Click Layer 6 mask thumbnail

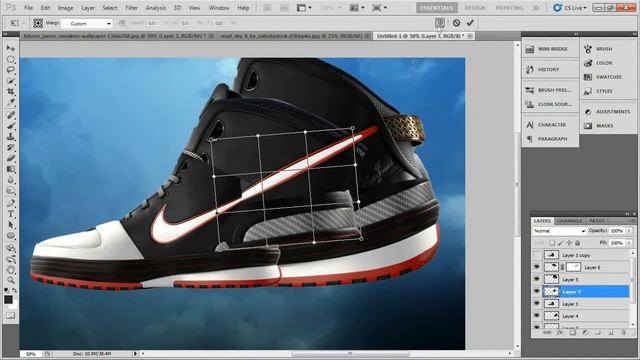tap(573, 267)
